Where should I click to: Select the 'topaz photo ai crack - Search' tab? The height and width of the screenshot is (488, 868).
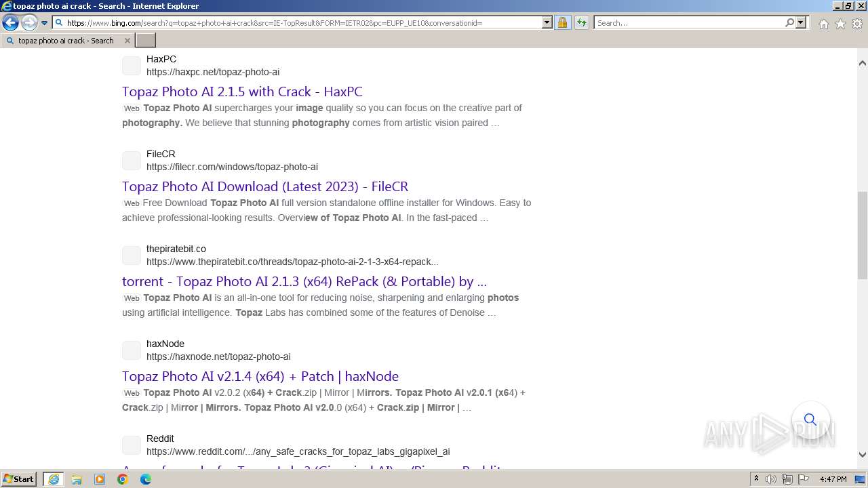[x=66, y=41]
